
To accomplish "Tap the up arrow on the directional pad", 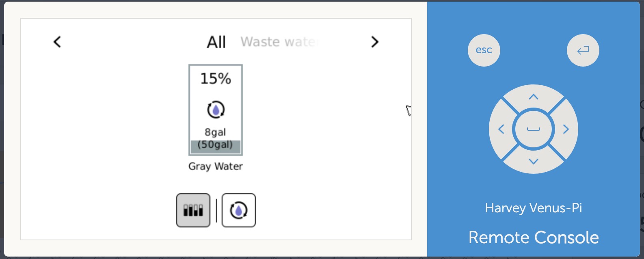I will (x=533, y=97).
